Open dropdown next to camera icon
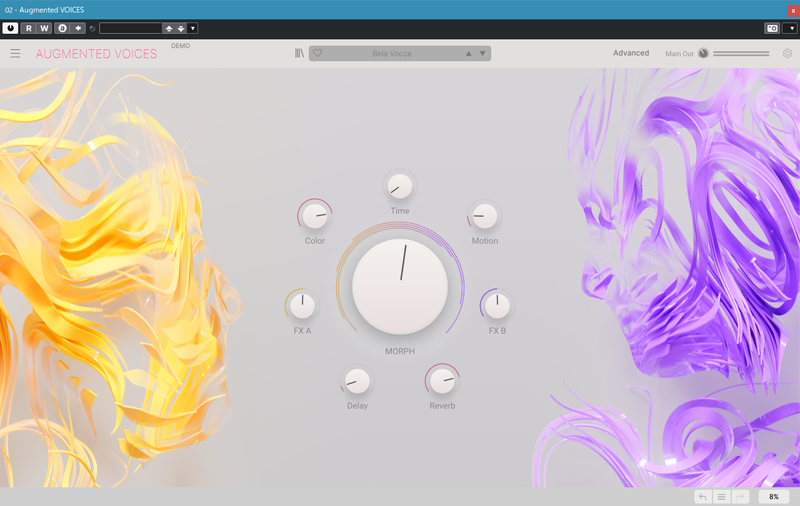 [791, 28]
